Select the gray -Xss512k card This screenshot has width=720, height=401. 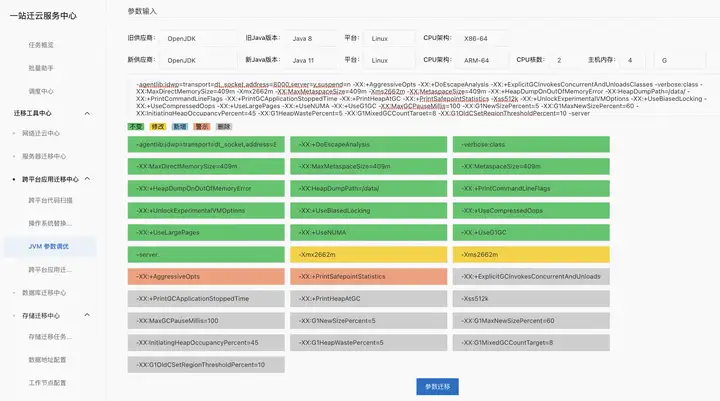tap(531, 299)
